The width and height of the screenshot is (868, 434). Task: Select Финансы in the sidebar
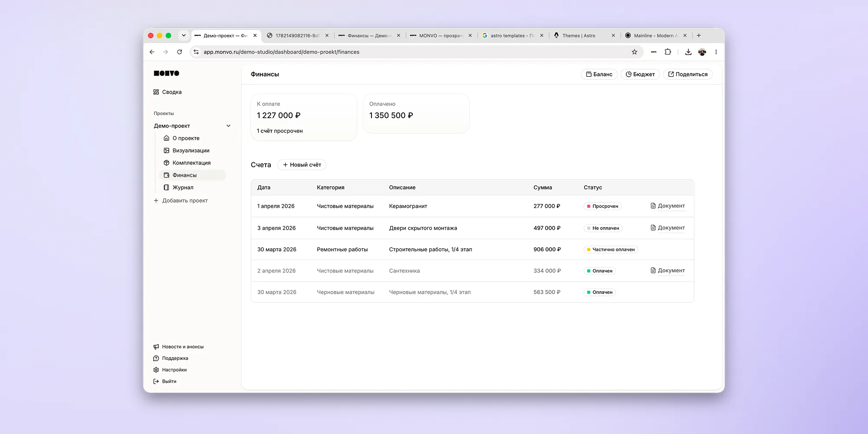coord(192,175)
